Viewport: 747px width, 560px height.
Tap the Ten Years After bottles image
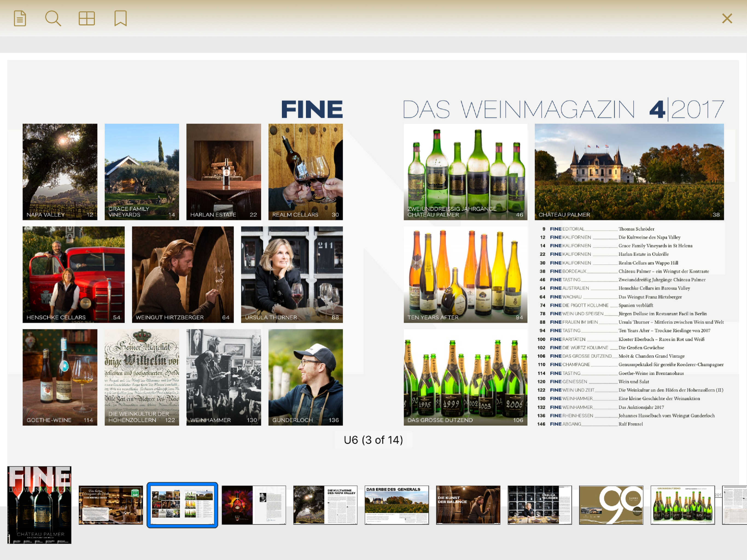pos(465,275)
